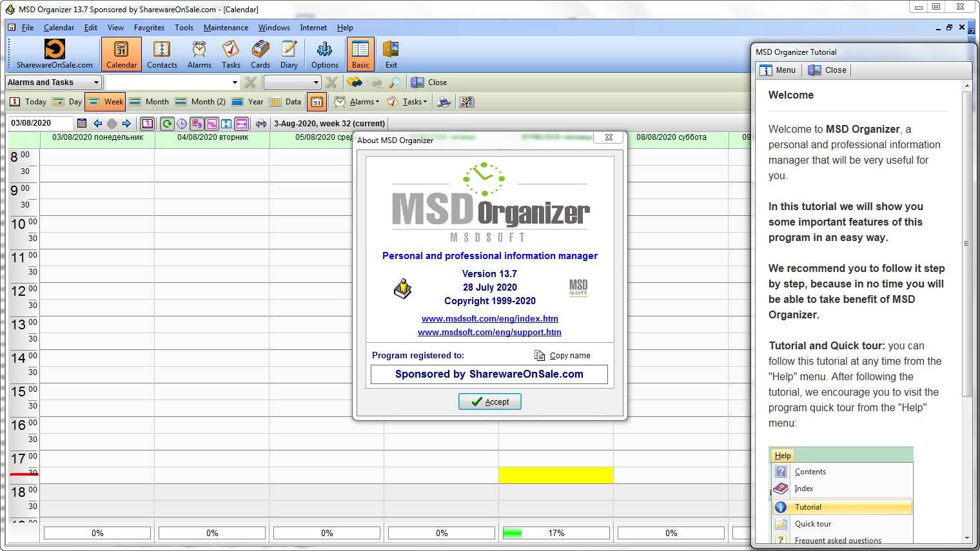Screen dimensions: 980x551
Task: Switch to Month view
Action: tap(148, 102)
